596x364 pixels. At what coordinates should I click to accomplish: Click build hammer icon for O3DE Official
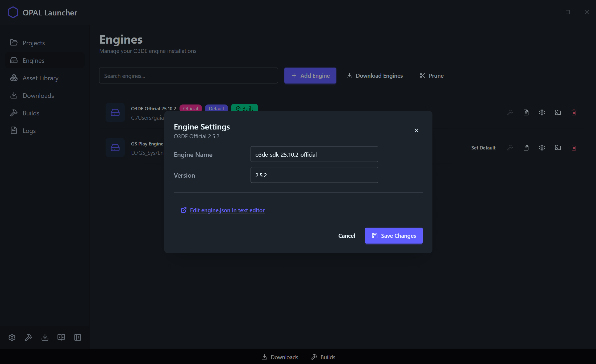(510, 112)
